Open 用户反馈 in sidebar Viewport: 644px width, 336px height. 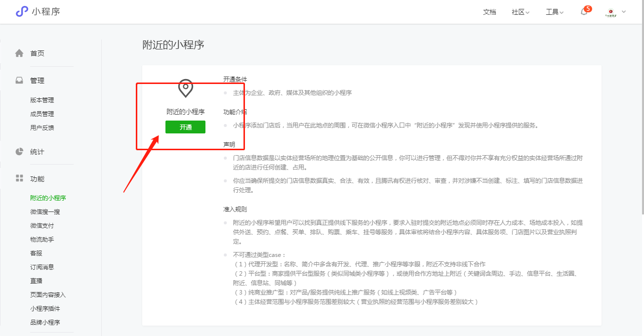[42, 127]
